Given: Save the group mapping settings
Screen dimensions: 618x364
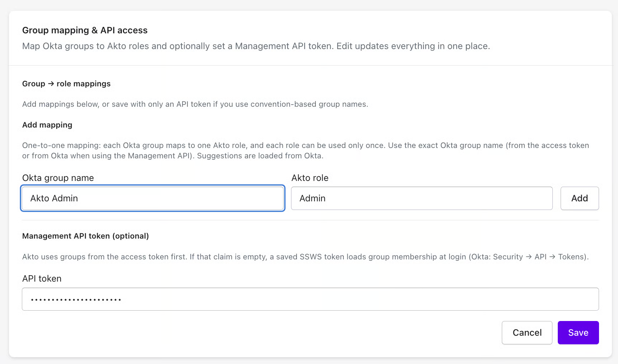Looking at the screenshot, I should pos(578,332).
